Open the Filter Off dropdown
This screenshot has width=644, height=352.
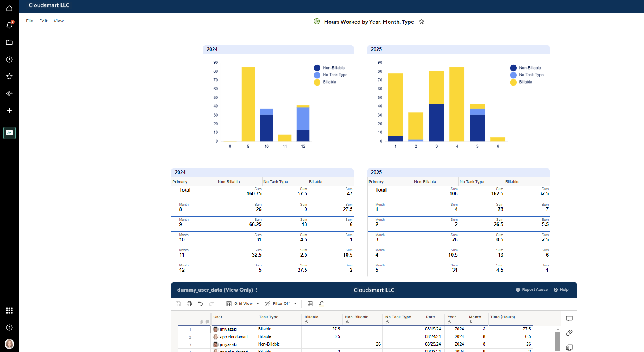click(x=281, y=304)
